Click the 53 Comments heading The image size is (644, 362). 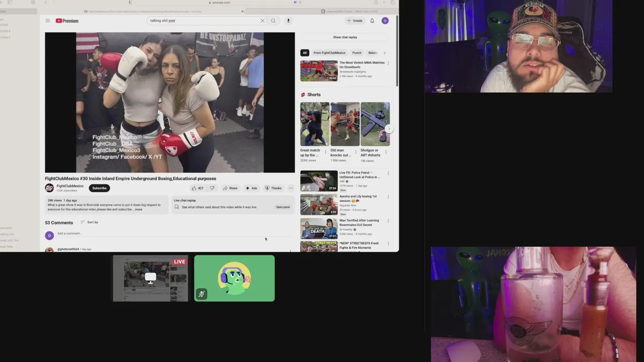pyautogui.click(x=59, y=223)
